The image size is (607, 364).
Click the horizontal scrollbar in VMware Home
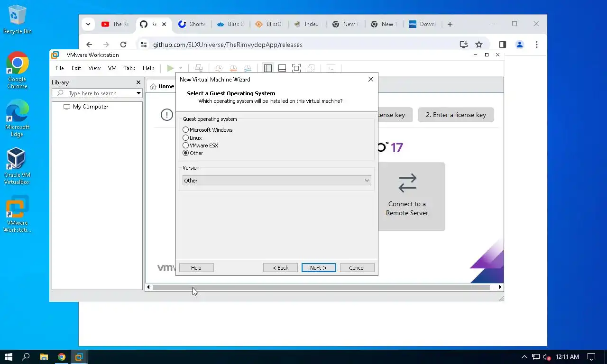[322, 287]
